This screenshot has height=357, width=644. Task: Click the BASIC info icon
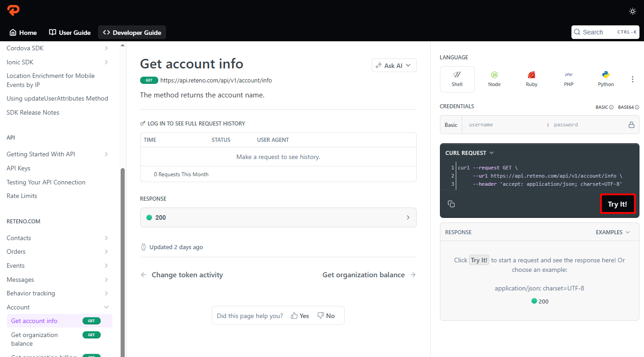point(611,107)
